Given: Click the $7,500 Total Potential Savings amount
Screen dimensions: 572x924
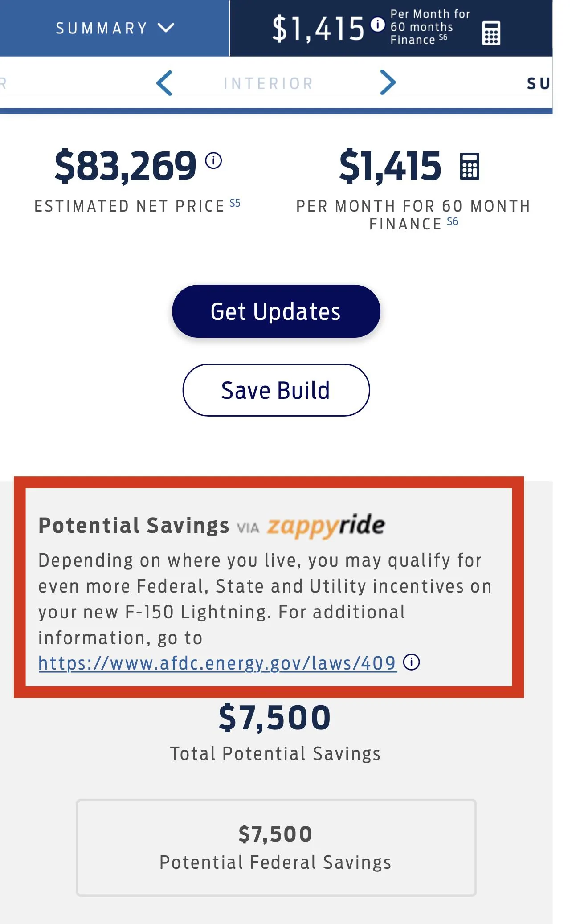Looking at the screenshot, I should pyautogui.click(x=275, y=718).
